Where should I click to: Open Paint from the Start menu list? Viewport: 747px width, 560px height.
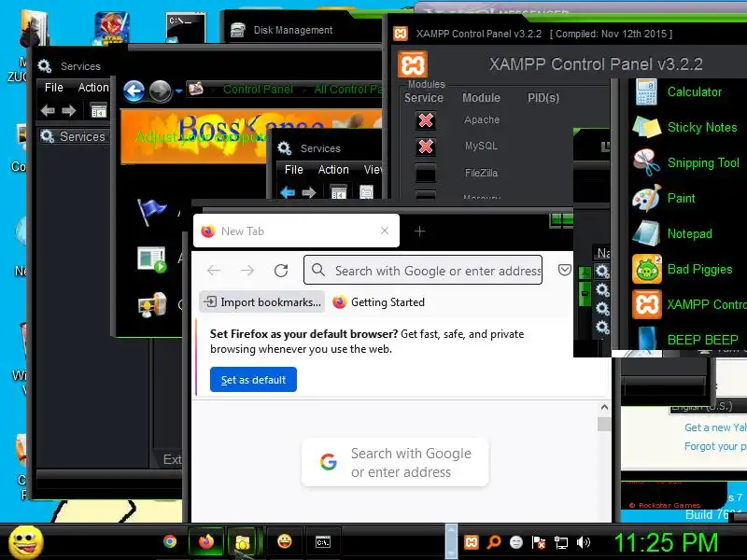665,198
